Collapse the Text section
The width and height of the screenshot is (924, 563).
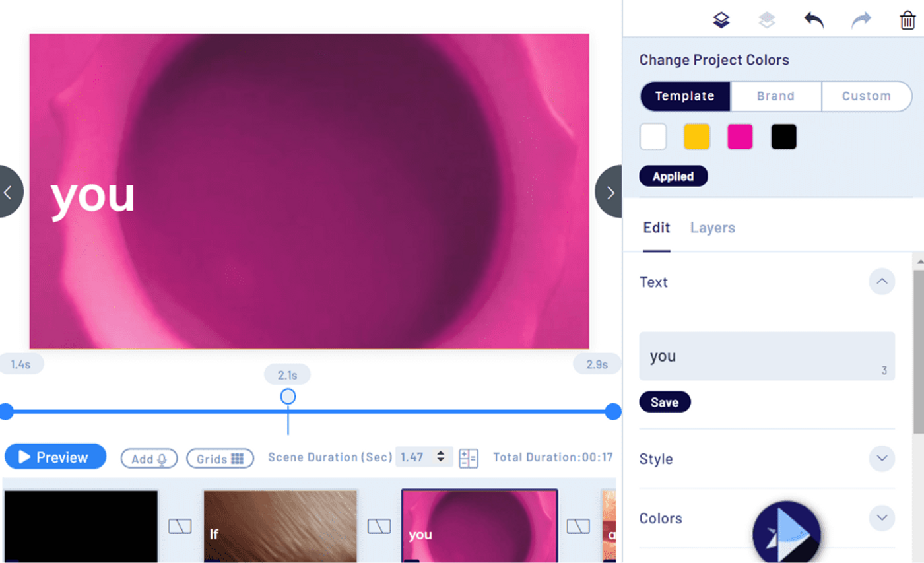click(x=882, y=282)
